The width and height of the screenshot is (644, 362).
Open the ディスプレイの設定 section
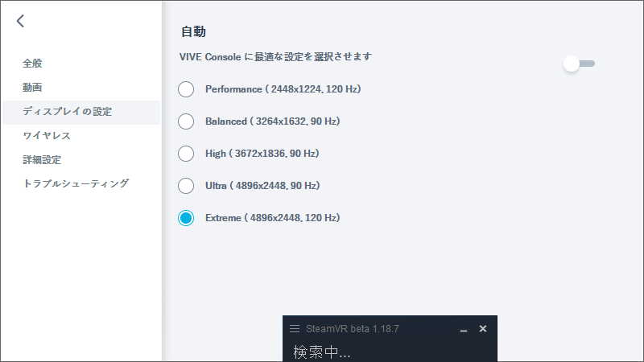pyautogui.click(x=67, y=112)
